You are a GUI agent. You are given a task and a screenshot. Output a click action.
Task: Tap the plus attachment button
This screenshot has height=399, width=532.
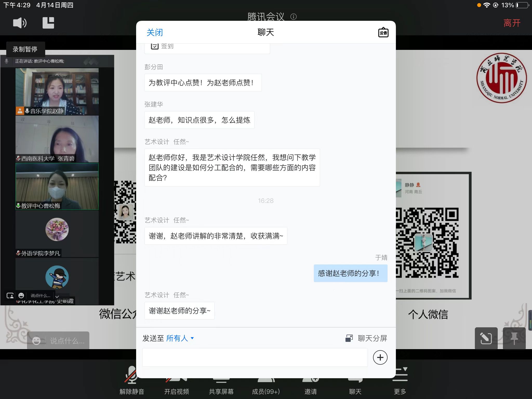tap(380, 357)
